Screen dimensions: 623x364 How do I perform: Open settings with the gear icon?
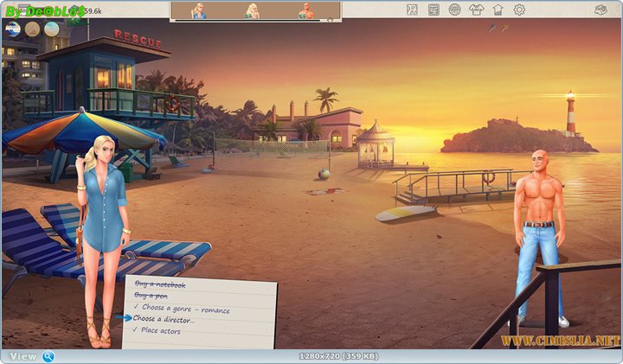[519, 10]
